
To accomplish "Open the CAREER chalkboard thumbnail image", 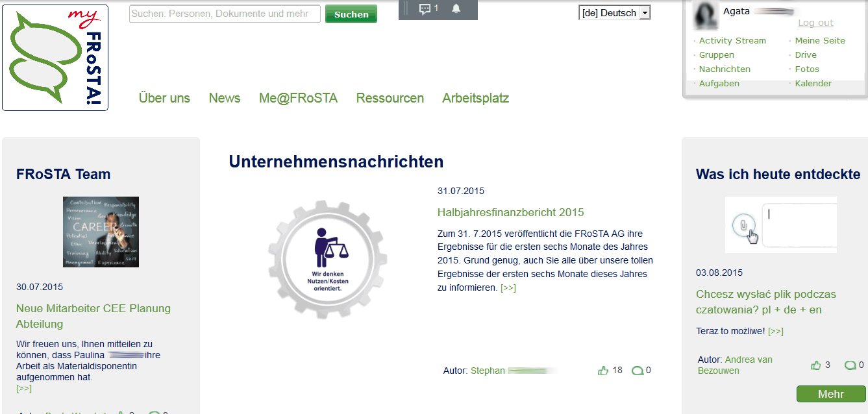I will 101,232.
